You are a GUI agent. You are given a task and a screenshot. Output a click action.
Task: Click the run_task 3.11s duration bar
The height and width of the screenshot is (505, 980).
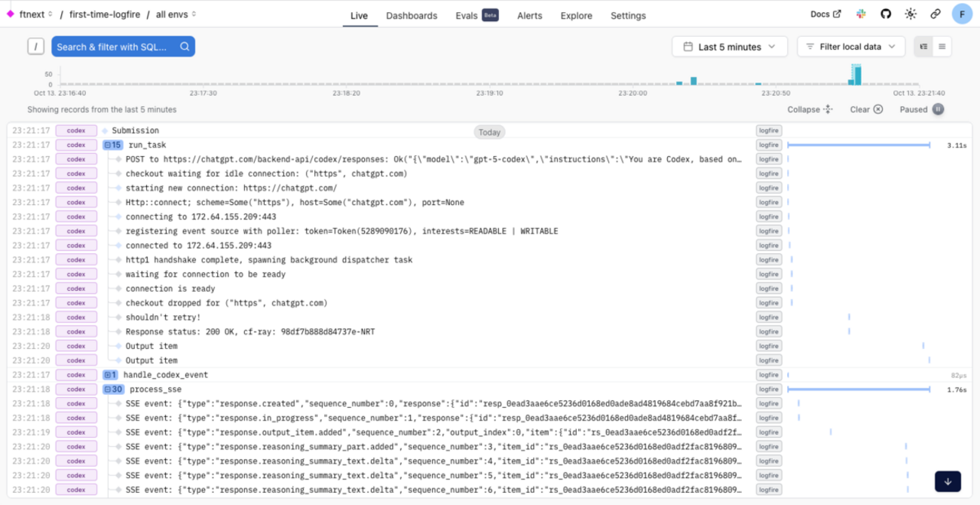pyautogui.click(x=859, y=145)
